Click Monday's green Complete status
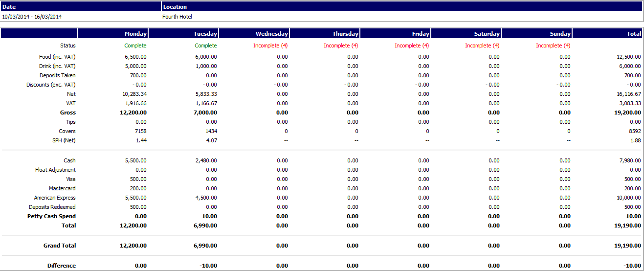The height and width of the screenshot is (271, 644). click(x=135, y=45)
